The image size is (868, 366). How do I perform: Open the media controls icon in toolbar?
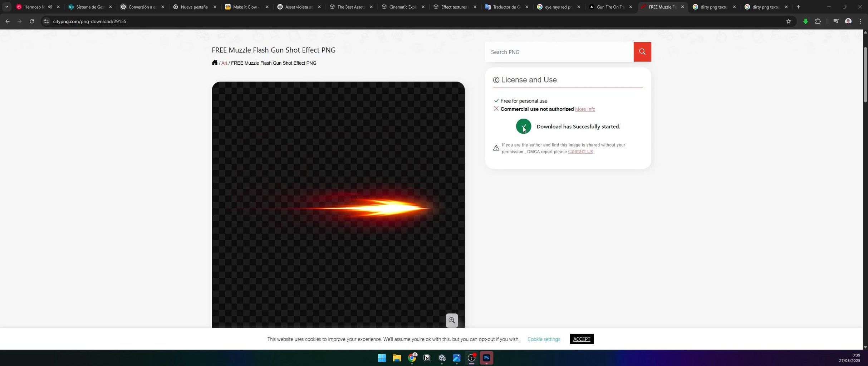836,21
